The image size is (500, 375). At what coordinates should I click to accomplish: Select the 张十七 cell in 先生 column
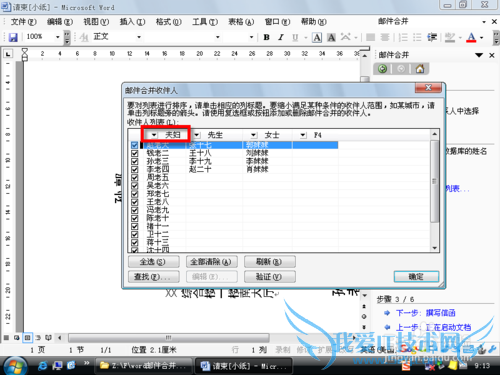coord(214,145)
